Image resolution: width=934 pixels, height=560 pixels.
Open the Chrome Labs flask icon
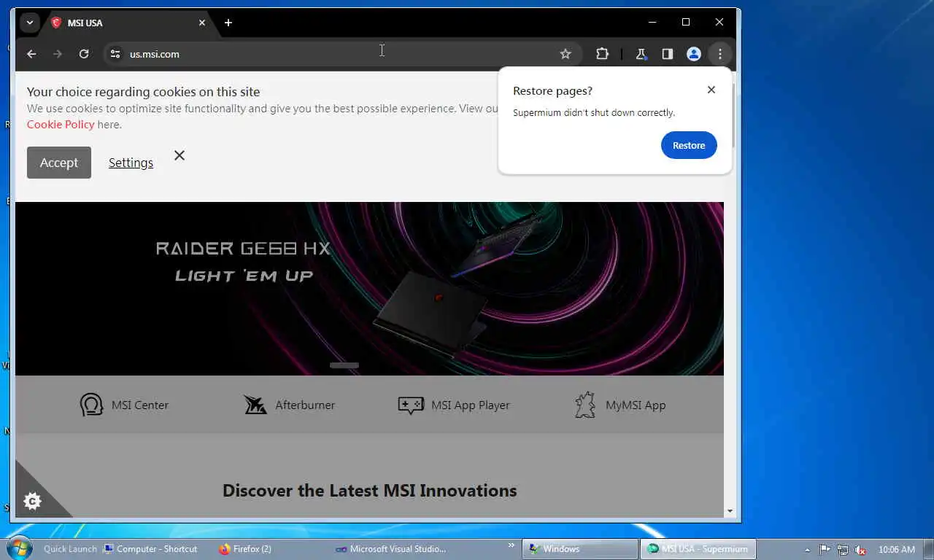pyautogui.click(x=641, y=54)
